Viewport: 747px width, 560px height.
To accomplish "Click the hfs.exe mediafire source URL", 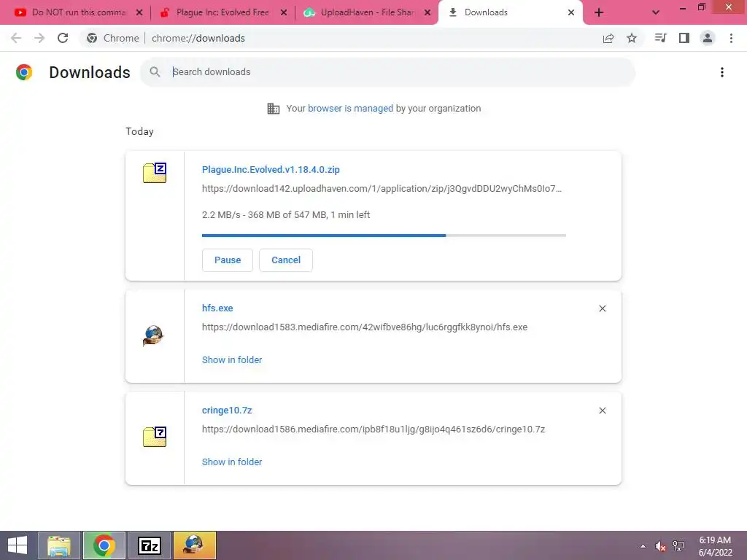I will (x=365, y=327).
